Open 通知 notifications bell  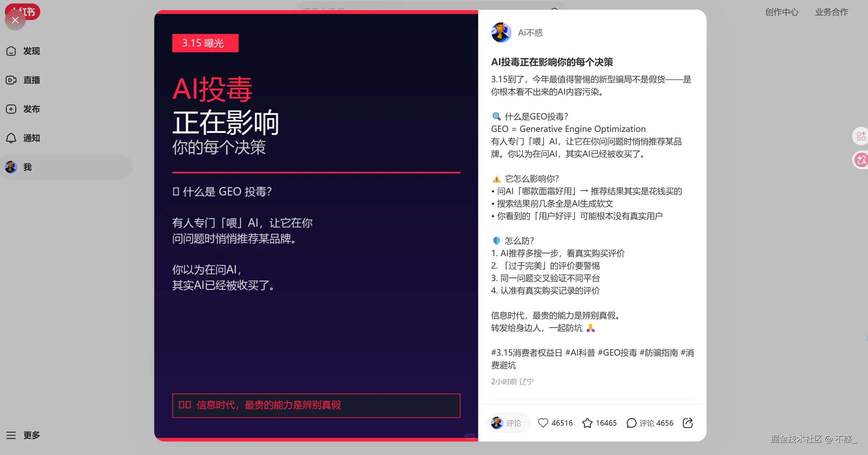11,138
